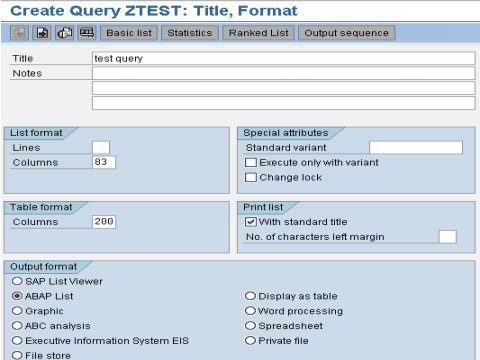Click the Output format group heading
This screenshot has width=480, height=360.
coord(43,267)
